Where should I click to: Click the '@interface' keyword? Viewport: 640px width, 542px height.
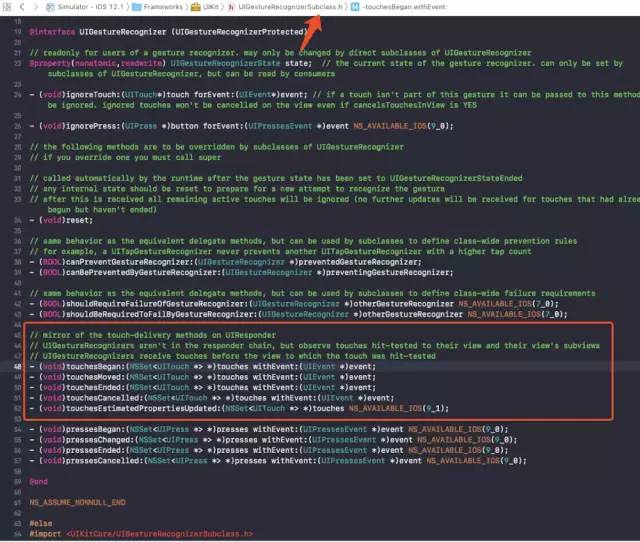(x=52, y=32)
